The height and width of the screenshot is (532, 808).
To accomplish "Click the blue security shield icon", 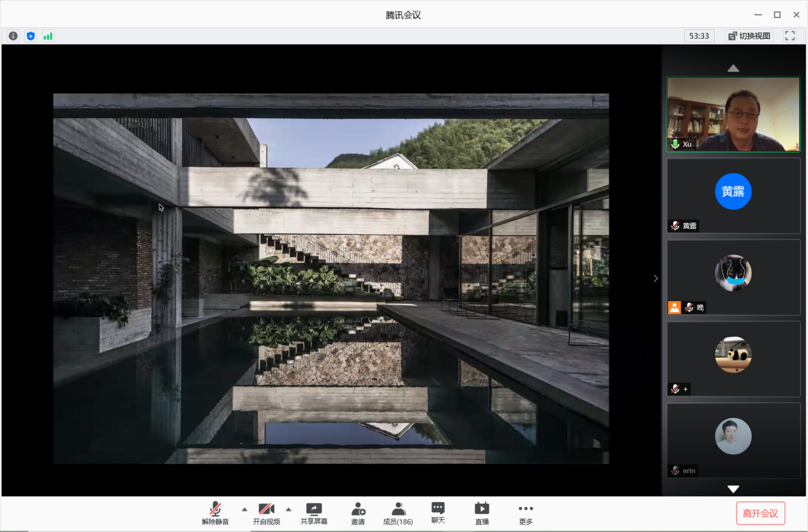I will (x=31, y=36).
